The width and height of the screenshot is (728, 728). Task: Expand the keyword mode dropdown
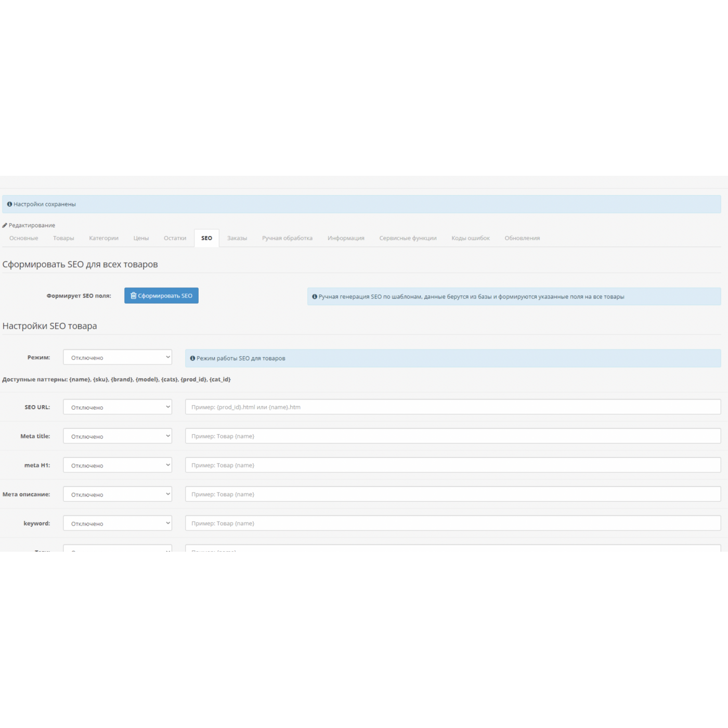pos(117,524)
